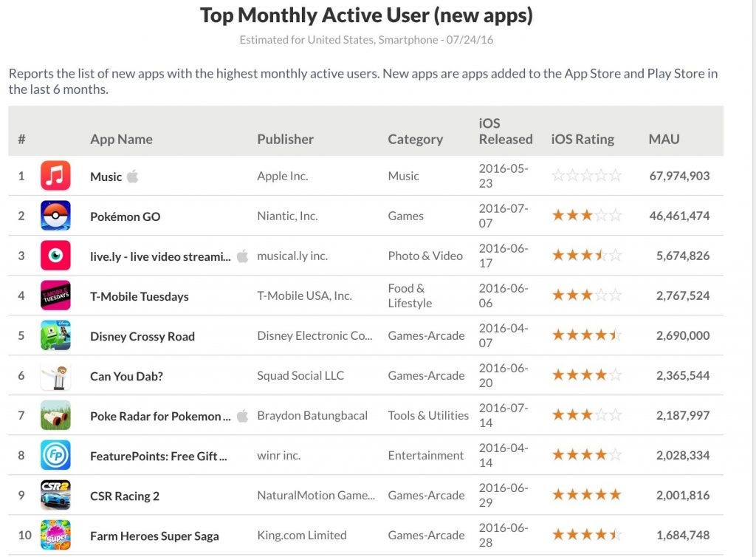Click publisher winr inc.
The width and height of the screenshot is (756, 557).
tap(278, 455)
